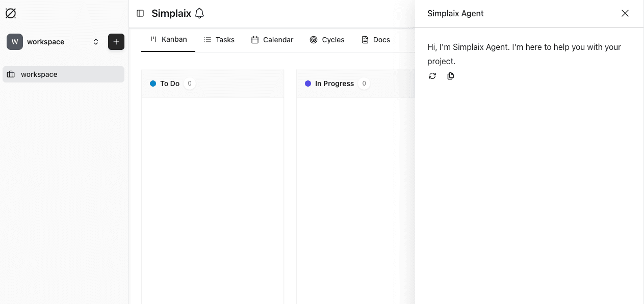Open notifications via the bell icon
Viewport: 644px width, 304px height.
pyautogui.click(x=199, y=13)
